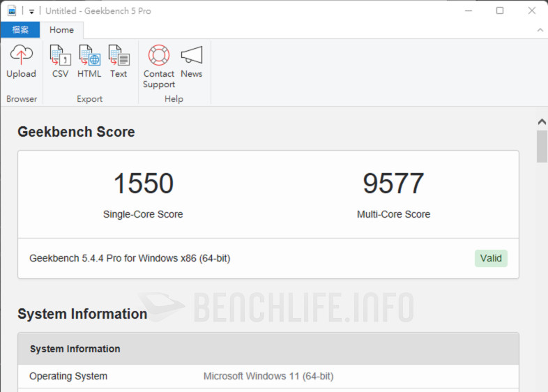Viewport: 548px width, 392px height.
Task: Export results as CSV
Action: click(x=60, y=62)
